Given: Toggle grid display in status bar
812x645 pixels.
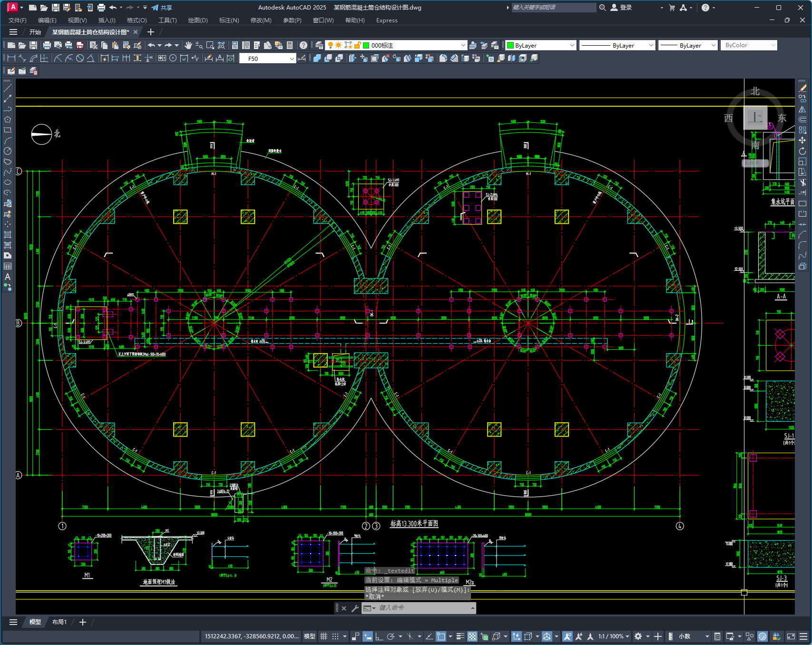Looking at the screenshot, I should coord(323,636).
